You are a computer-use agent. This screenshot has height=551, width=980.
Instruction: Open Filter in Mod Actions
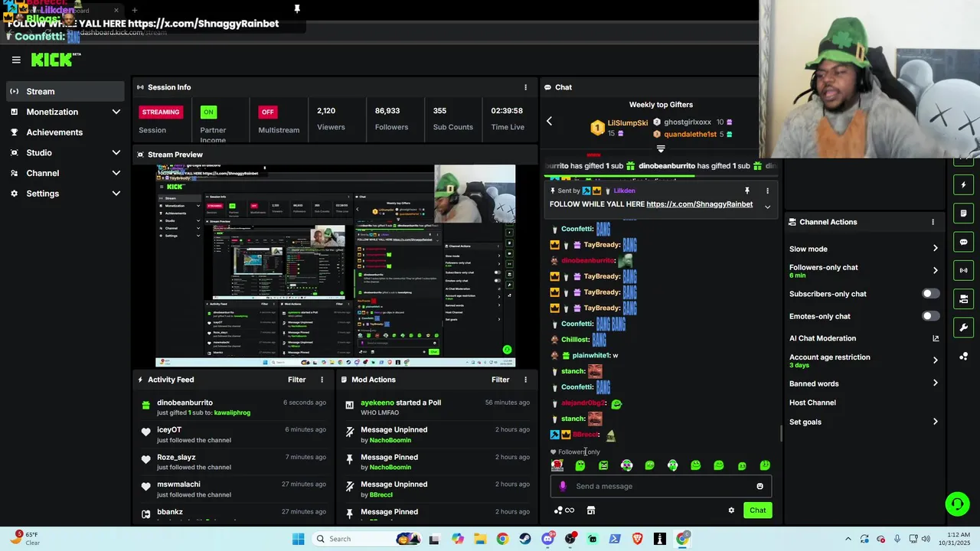tap(501, 380)
